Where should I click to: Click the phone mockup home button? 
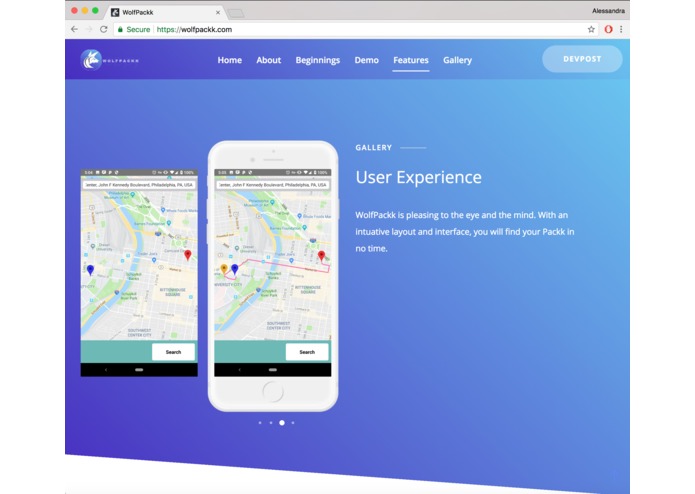(273, 392)
